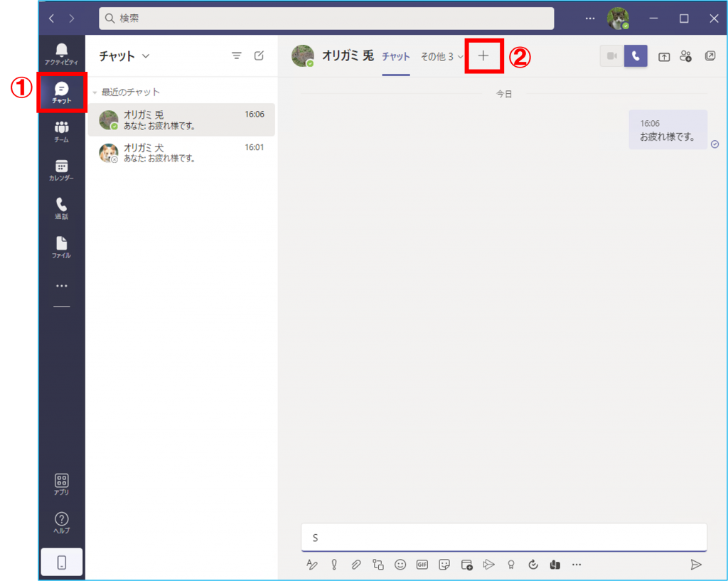This screenshot has width=728, height=581.
Task: Click the share screen icon
Action: pos(663,56)
